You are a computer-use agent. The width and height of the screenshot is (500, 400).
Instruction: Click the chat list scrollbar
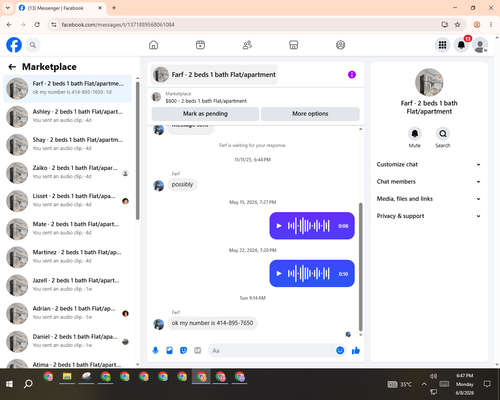pyautogui.click(x=138, y=150)
